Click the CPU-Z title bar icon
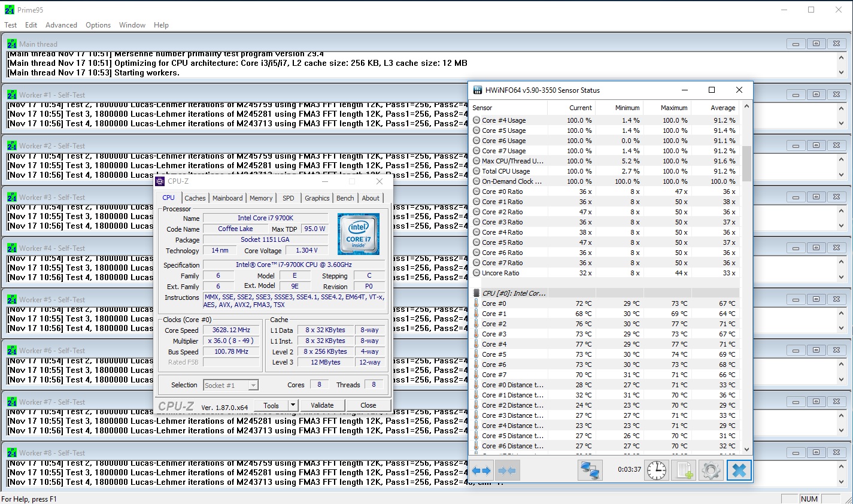853x504 pixels. pyautogui.click(x=160, y=181)
